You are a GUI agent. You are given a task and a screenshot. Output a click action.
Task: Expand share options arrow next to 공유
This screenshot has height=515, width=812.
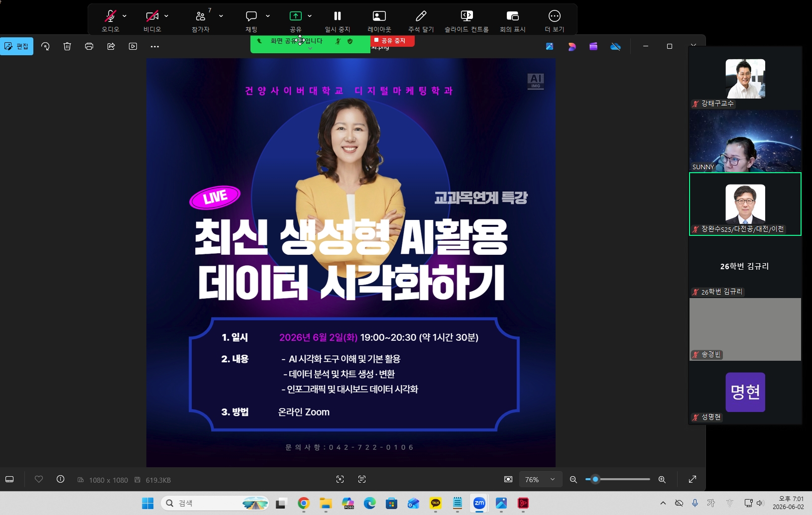[x=310, y=16]
